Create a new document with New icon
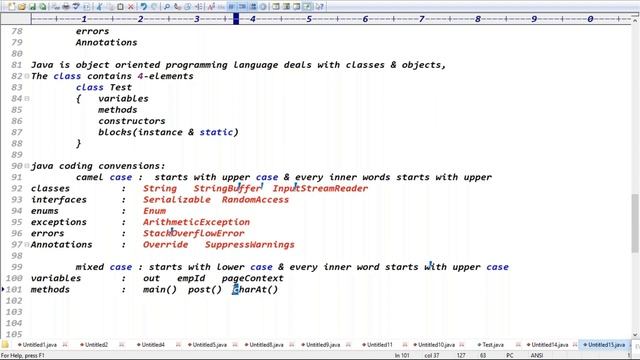 coord(11,7)
